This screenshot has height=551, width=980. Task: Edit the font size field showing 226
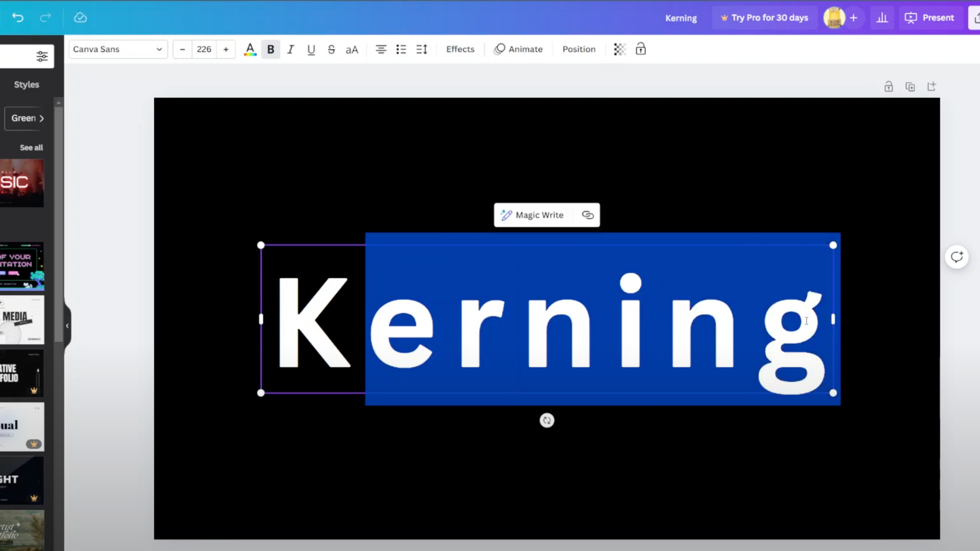click(204, 49)
